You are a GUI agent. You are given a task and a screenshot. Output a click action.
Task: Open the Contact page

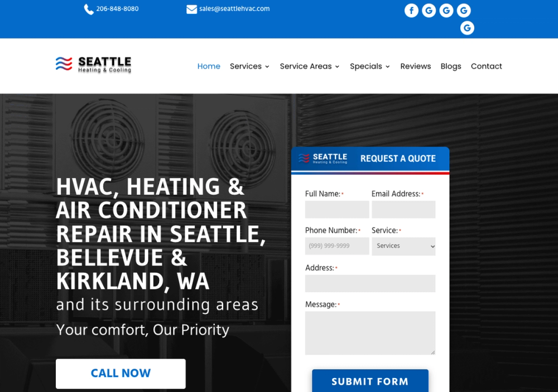[486, 66]
